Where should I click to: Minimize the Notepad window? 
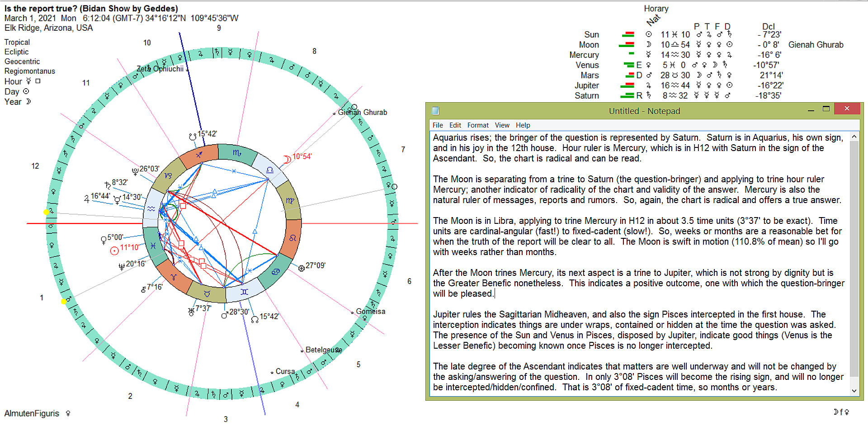[x=811, y=110]
